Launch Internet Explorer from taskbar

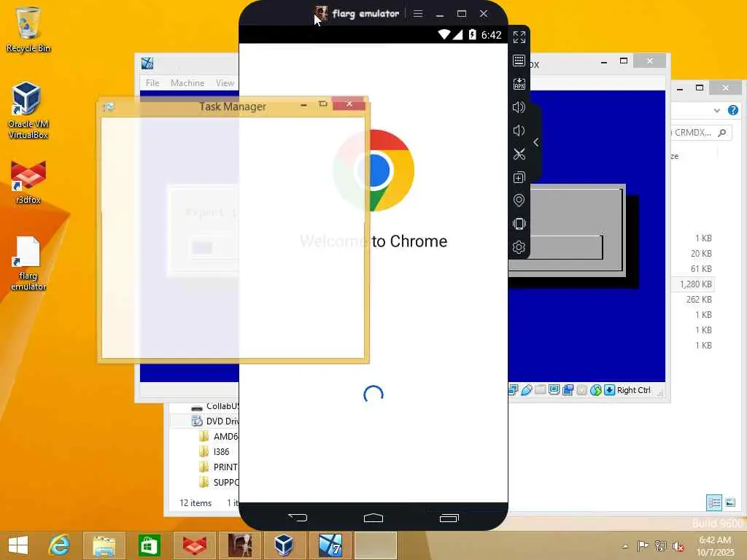[60, 545]
